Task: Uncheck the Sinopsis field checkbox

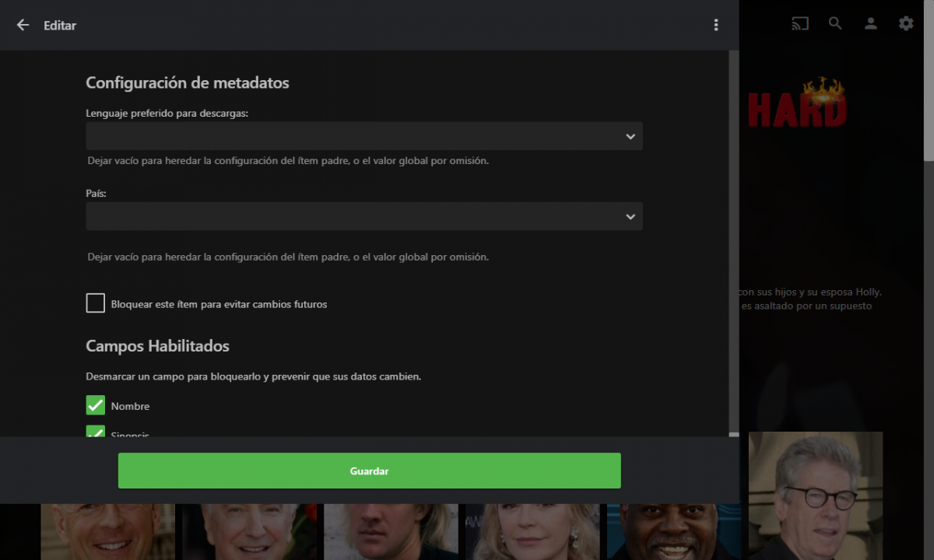Action: point(95,431)
